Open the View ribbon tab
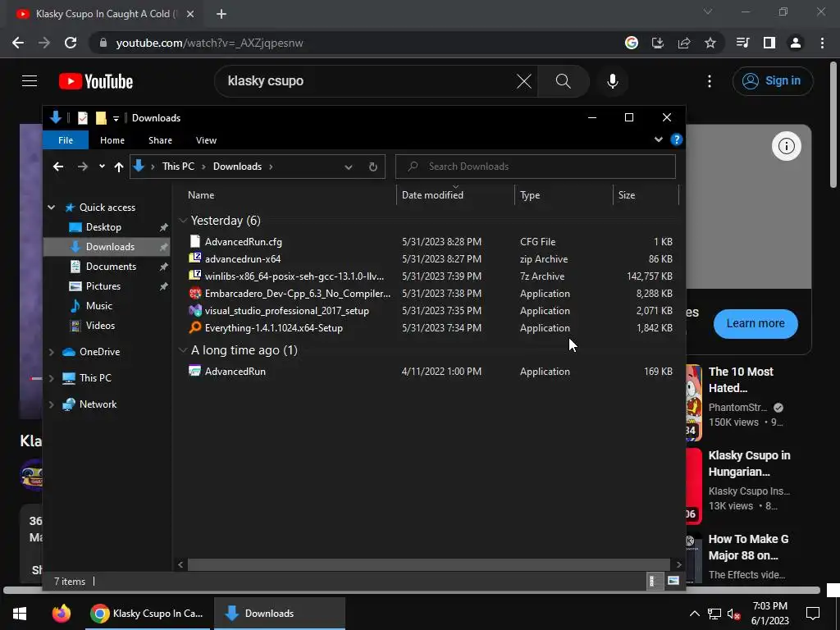Screen dimensions: 840x630 coord(206,139)
